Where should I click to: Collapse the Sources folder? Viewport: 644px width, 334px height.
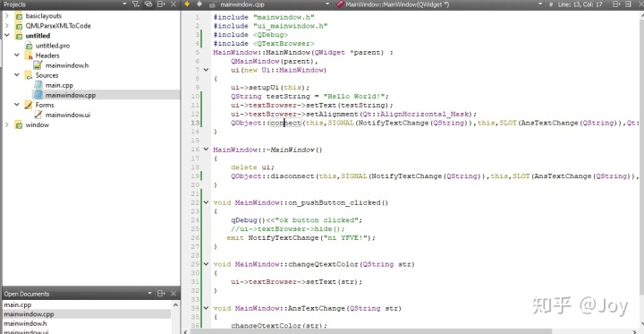(x=17, y=75)
